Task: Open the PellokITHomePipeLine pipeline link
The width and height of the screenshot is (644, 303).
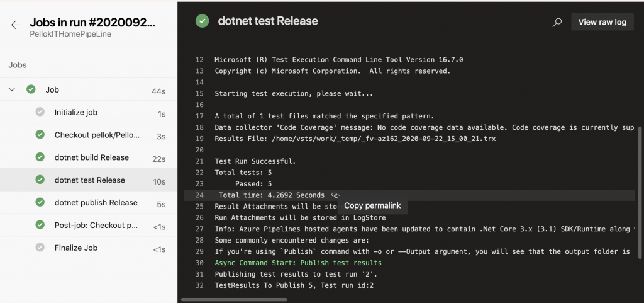Action: (70, 34)
